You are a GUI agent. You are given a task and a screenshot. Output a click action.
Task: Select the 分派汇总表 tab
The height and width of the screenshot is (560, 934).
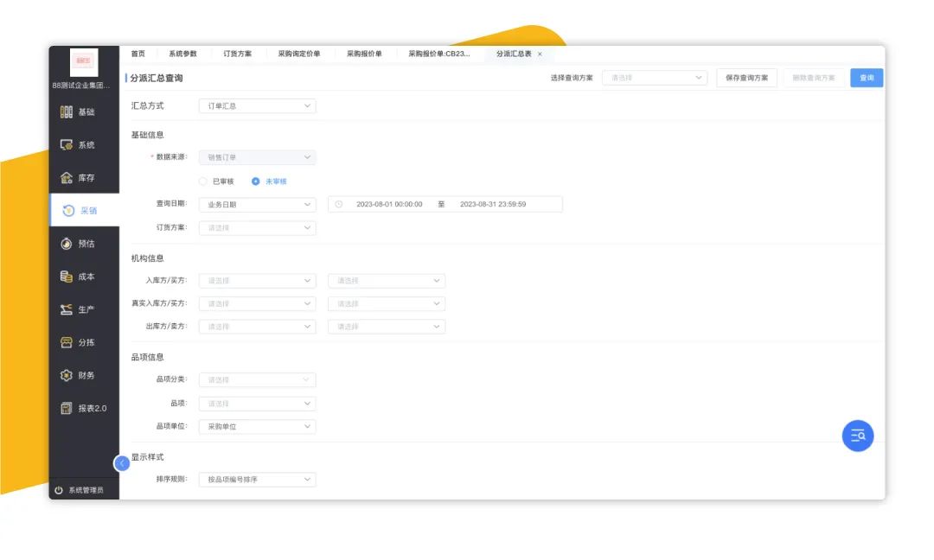point(514,54)
